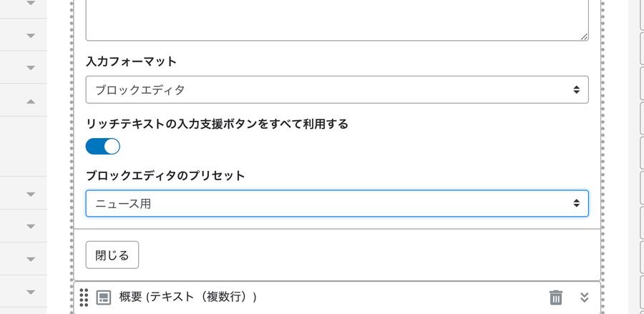This screenshot has width=644, height=314.
Task: Click the field type icon next to 概要
Action: tap(104, 298)
